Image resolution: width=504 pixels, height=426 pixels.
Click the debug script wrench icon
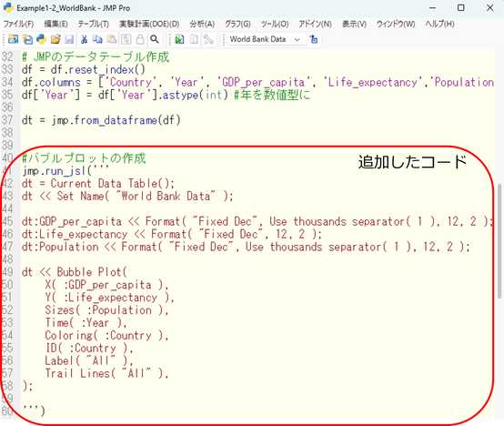point(208,39)
